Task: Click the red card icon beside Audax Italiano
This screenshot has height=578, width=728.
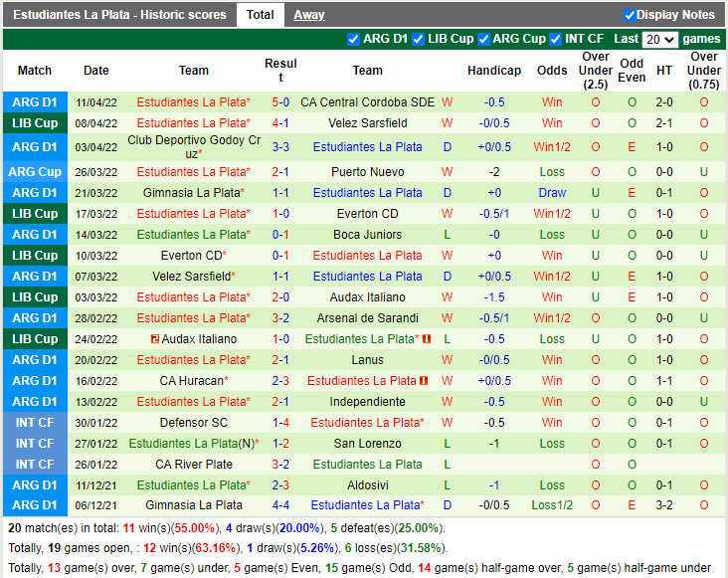Action: tap(155, 339)
